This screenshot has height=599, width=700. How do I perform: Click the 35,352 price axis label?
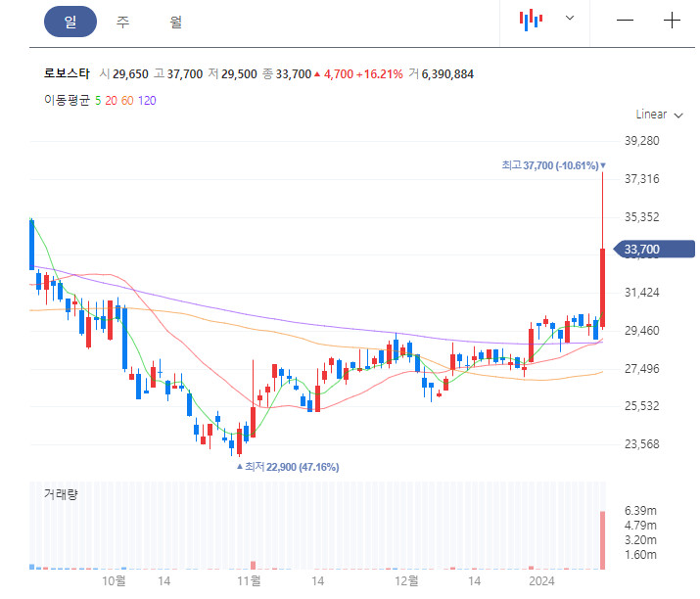click(642, 217)
